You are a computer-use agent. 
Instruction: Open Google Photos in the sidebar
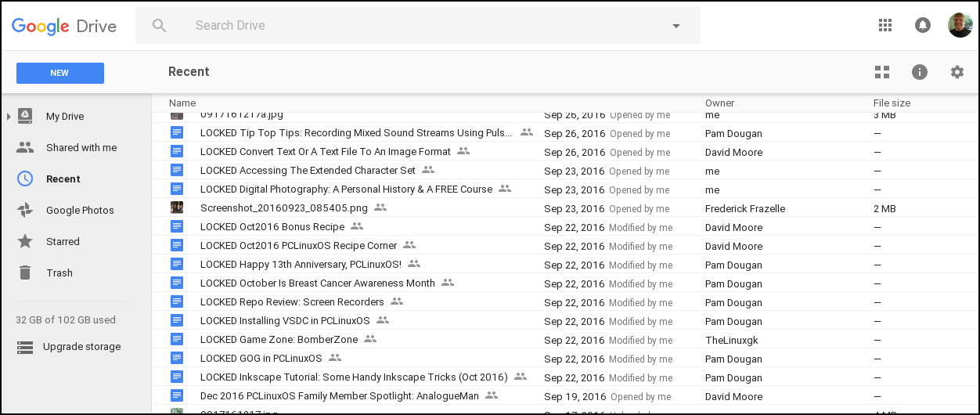(80, 211)
